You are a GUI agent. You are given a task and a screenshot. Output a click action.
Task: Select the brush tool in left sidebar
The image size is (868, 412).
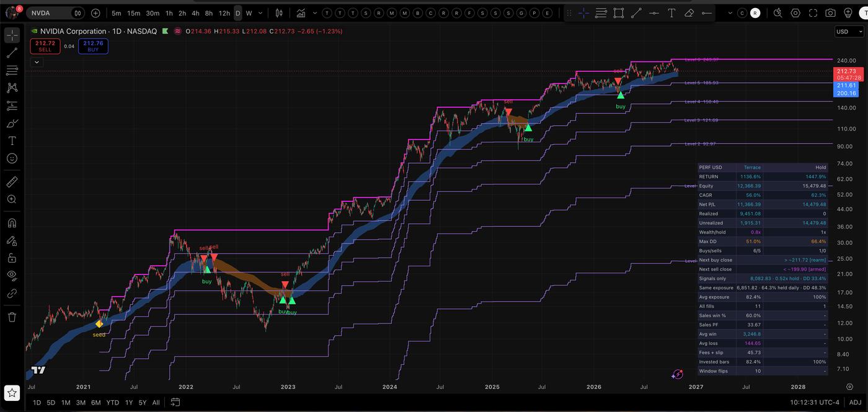[x=12, y=123]
